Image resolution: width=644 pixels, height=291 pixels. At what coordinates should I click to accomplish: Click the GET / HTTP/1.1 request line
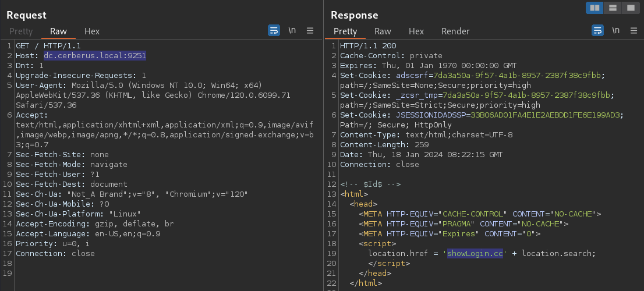tap(48, 45)
